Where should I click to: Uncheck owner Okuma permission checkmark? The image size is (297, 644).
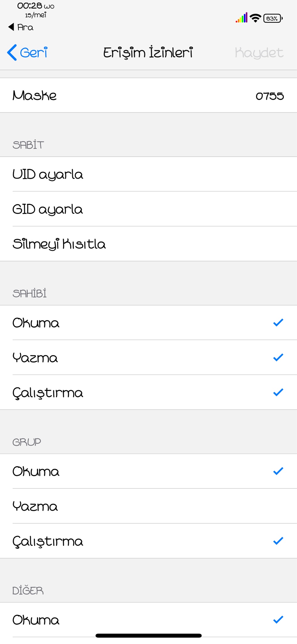278,323
